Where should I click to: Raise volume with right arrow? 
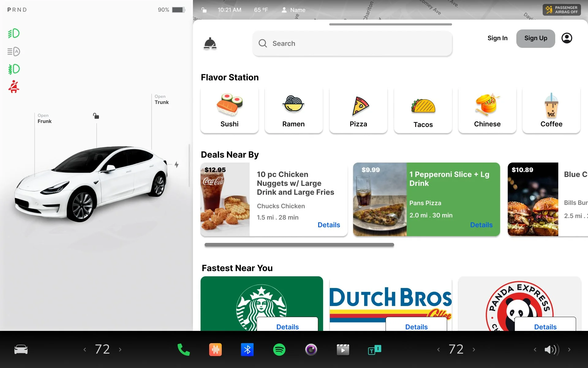(x=569, y=350)
